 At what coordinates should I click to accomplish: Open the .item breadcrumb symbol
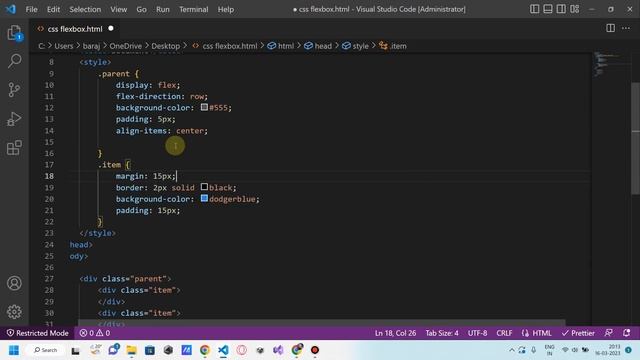393,46
